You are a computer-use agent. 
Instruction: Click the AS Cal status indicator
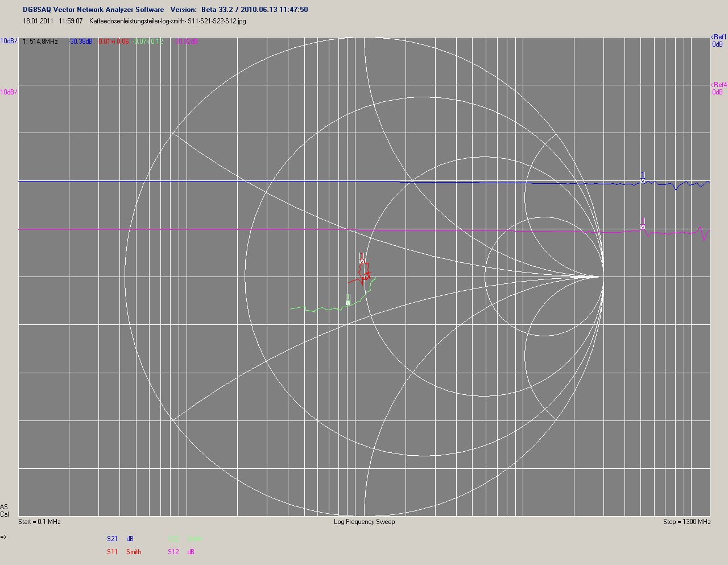(5, 510)
